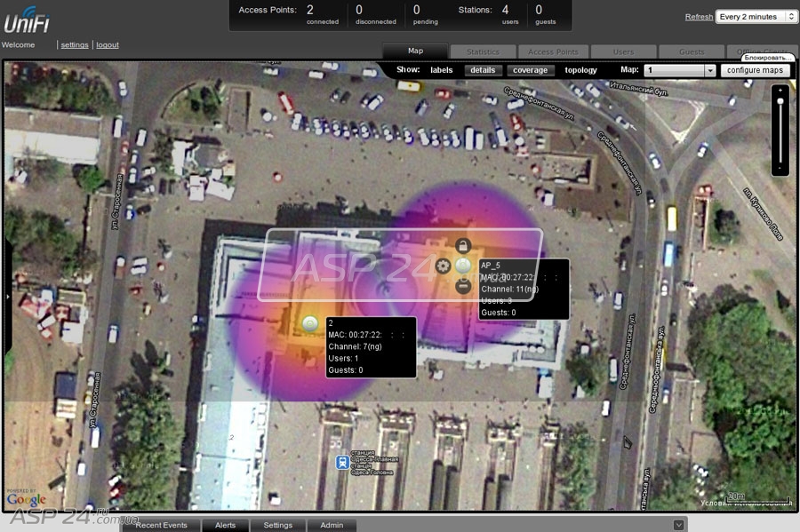Open the Map selection dropdown
The image size is (800, 532).
pos(680,70)
